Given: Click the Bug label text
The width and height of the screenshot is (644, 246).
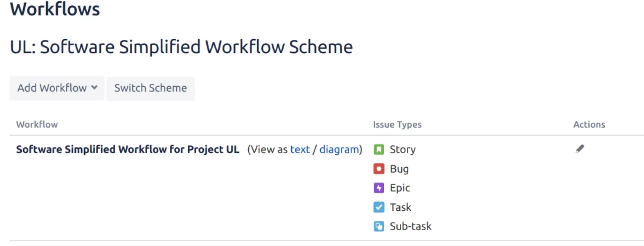Looking at the screenshot, I should (399, 169).
